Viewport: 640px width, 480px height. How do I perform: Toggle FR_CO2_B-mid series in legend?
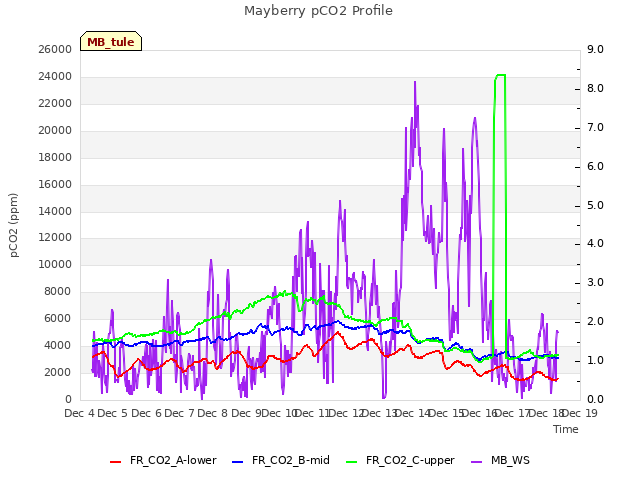281,460
